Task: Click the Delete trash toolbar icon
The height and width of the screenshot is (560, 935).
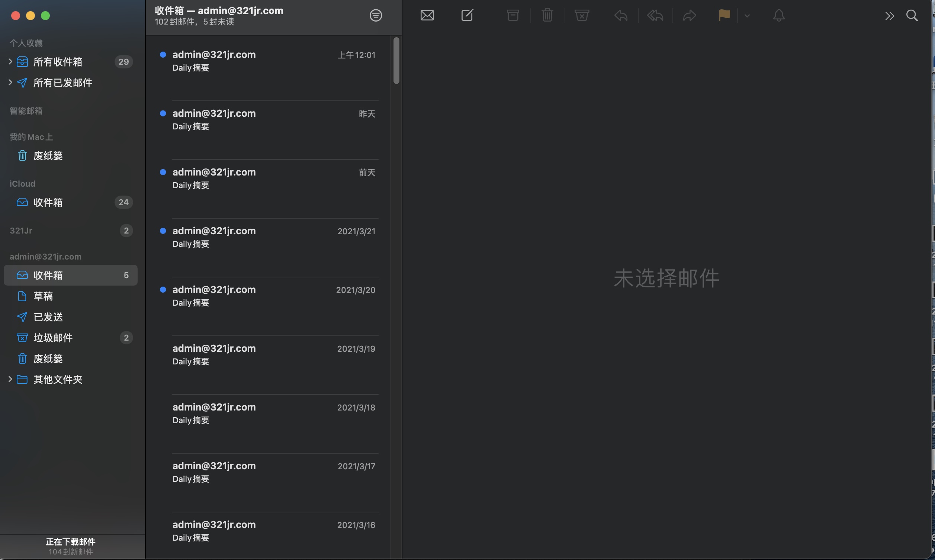Action: tap(547, 16)
